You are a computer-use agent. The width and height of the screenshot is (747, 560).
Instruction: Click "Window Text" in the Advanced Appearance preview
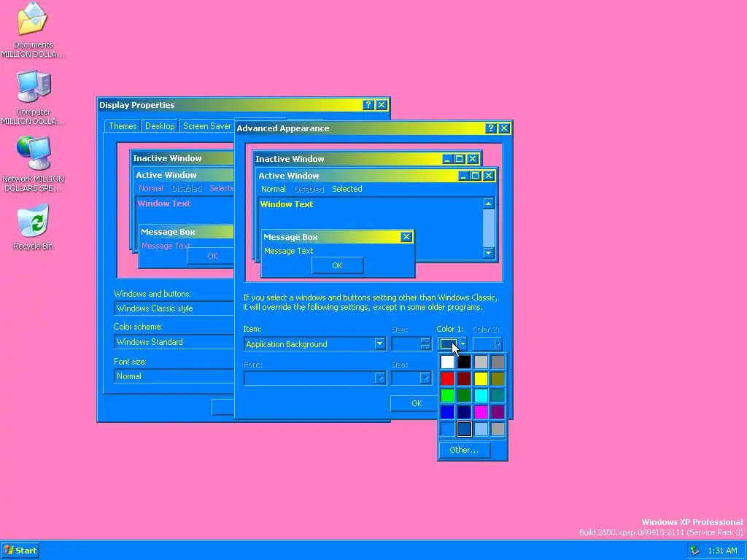click(286, 204)
